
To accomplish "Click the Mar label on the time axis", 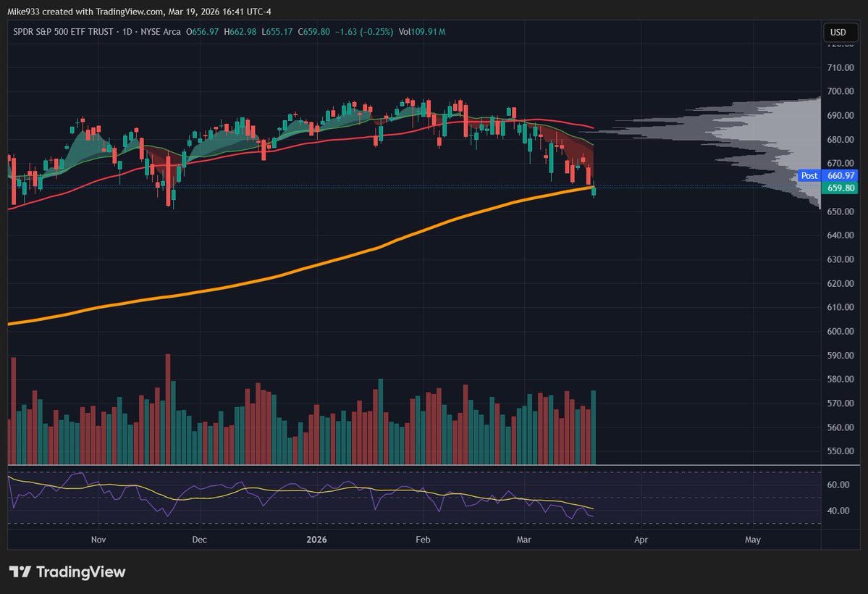I will tap(523, 540).
